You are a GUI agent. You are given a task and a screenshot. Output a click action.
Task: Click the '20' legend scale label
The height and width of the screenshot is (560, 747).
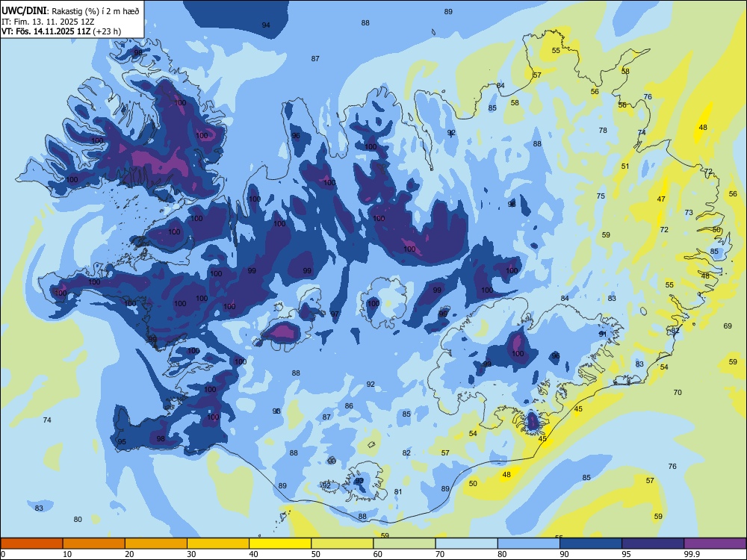point(129,554)
